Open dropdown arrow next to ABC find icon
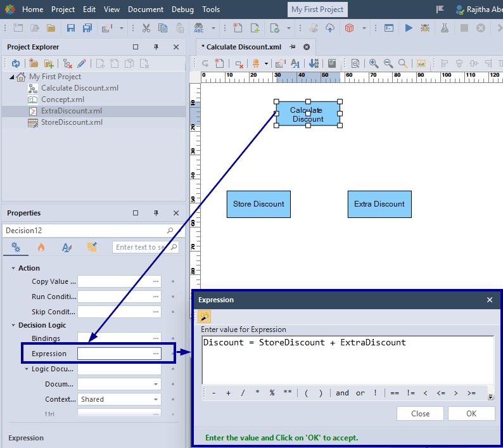The height and width of the screenshot is (448, 503). click(x=213, y=29)
